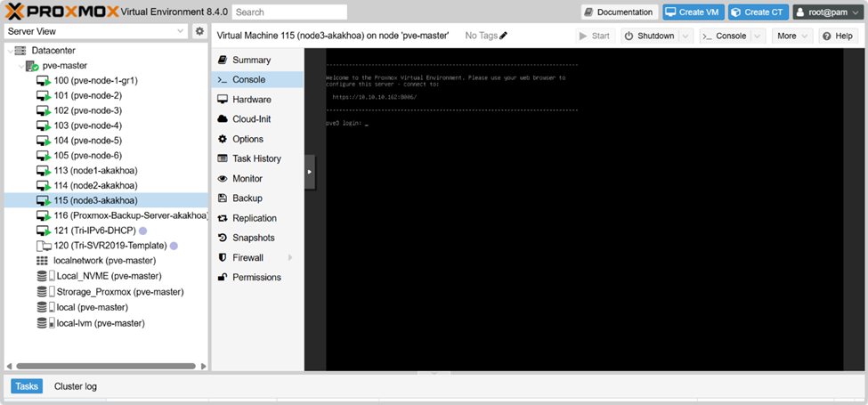Collapse the pve-master tree node
Viewport: 868px width, 405px height.
(20, 66)
